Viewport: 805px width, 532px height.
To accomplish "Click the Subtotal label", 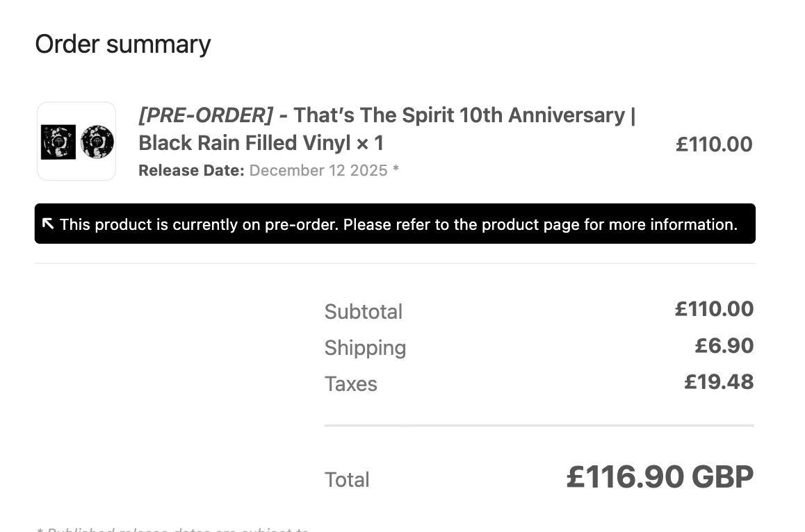I will click(364, 311).
